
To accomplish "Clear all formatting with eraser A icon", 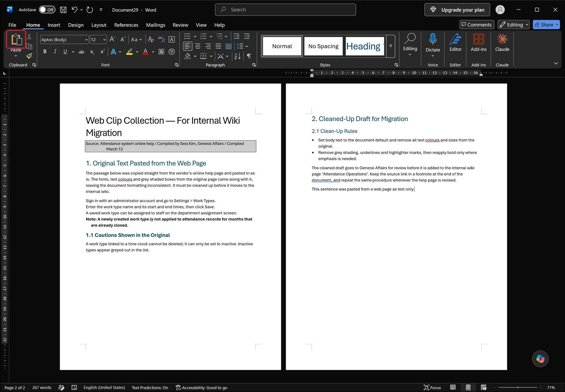I will pyautogui.click(x=151, y=40).
